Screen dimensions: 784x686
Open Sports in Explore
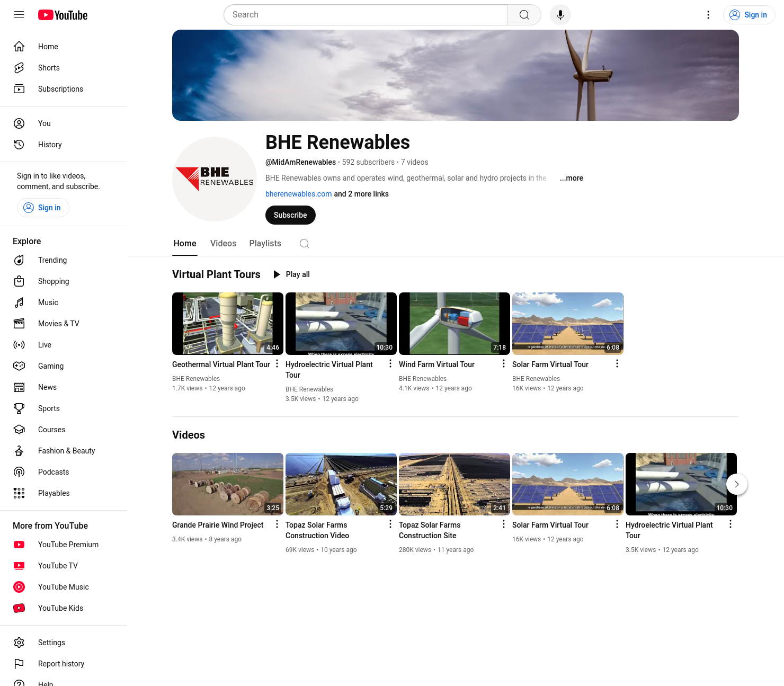pos(64,408)
